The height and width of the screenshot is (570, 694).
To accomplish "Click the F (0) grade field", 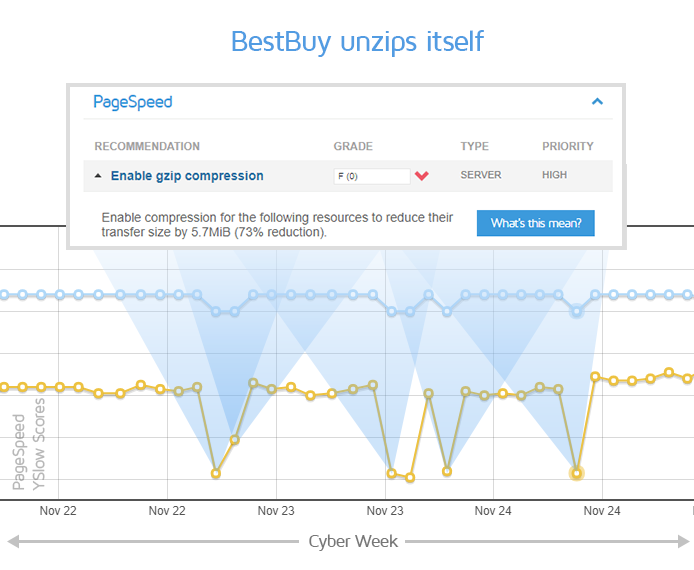I will 372,176.
